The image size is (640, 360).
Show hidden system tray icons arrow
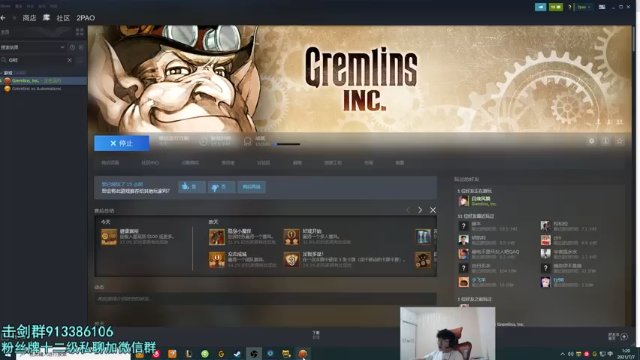click(562, 354)
